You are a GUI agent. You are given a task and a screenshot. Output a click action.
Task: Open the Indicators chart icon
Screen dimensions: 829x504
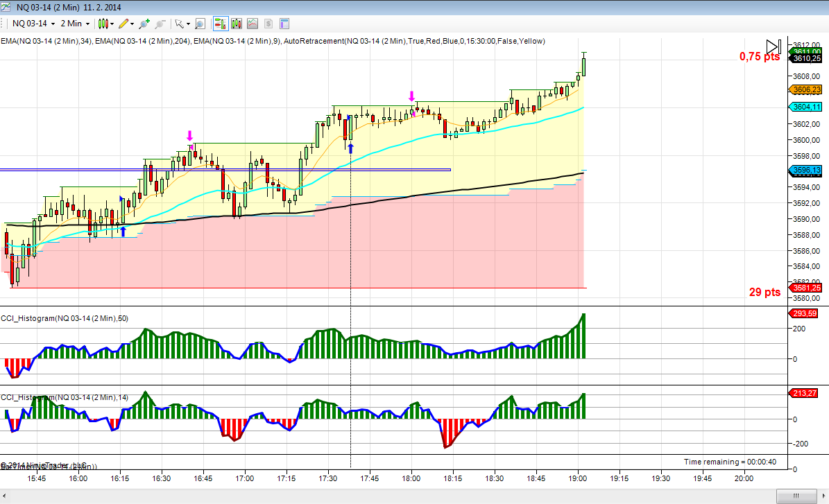pyautogui.click(x=252, y=24)
